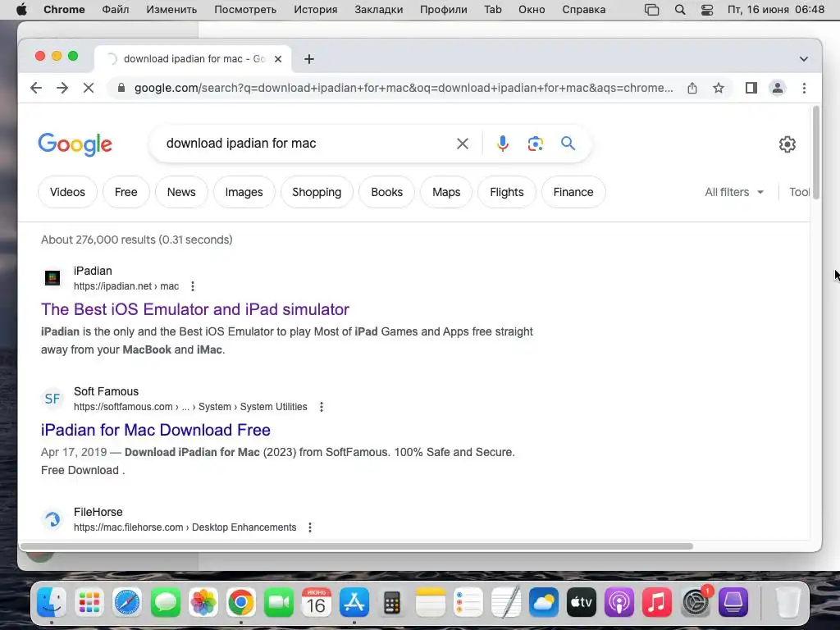Close the ipadian search tab
This screenshot has height=630, width=840.
coord(278,59)
